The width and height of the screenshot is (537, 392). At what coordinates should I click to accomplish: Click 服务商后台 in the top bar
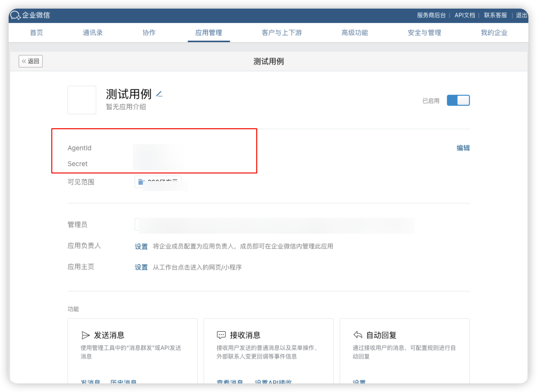pyautogui.click(x=431, y=15)
